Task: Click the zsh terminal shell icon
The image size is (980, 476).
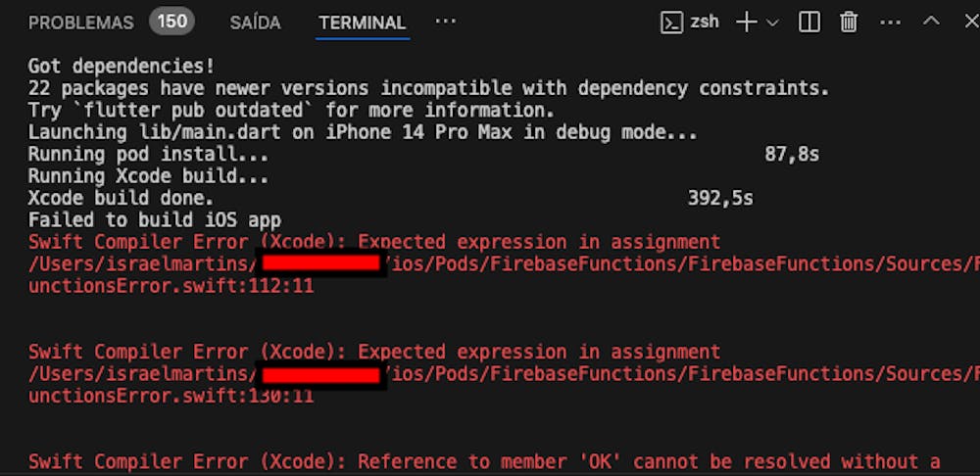Action: coord(671,24)
